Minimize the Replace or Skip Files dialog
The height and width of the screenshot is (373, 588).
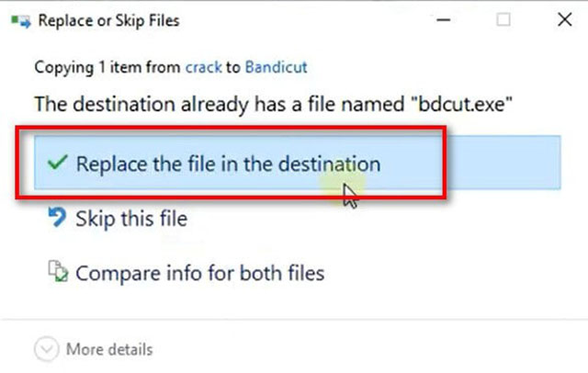[443, 20]
